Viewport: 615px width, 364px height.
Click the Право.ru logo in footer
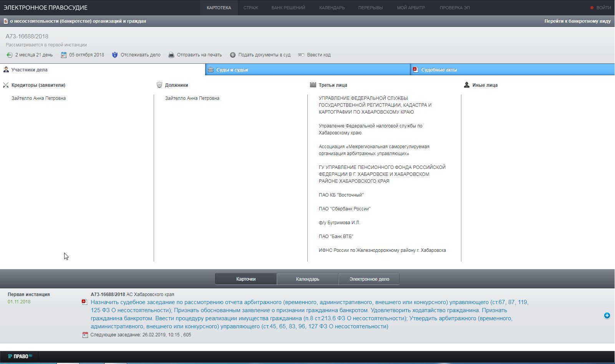[20, 356]
